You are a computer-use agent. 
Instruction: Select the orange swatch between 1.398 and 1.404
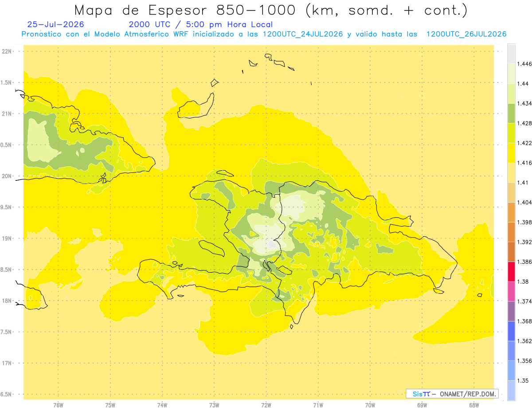tap(512, 212)
